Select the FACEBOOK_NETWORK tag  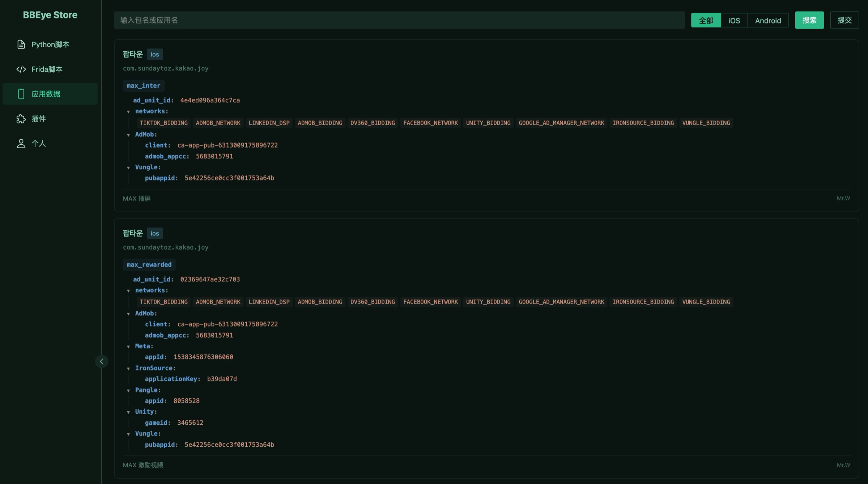[x=430, y=123]
